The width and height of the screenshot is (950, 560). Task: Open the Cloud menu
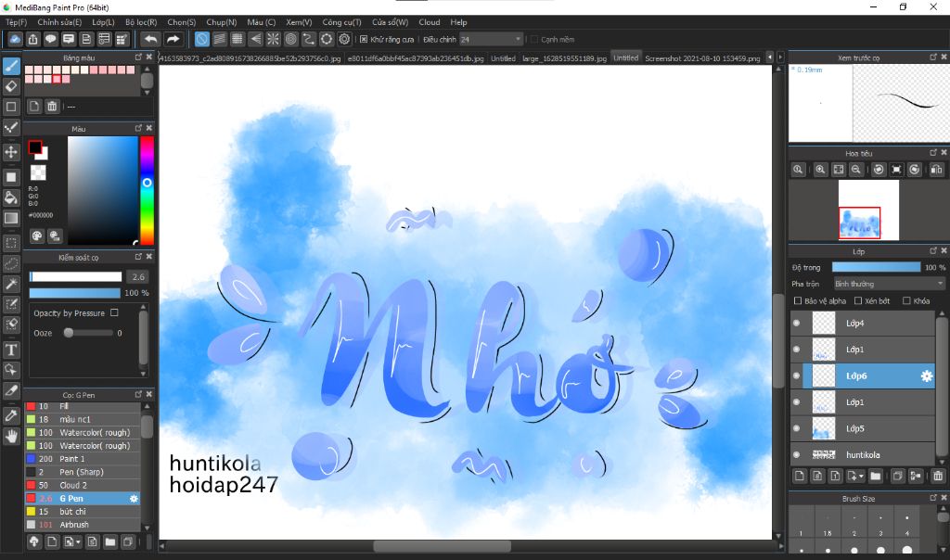[x=430, y=22]
